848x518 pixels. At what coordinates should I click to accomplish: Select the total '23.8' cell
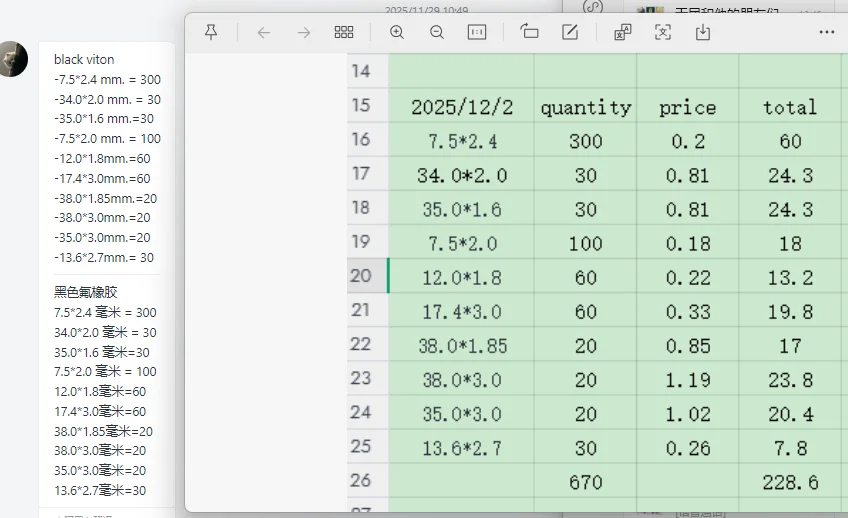[790, 378]
